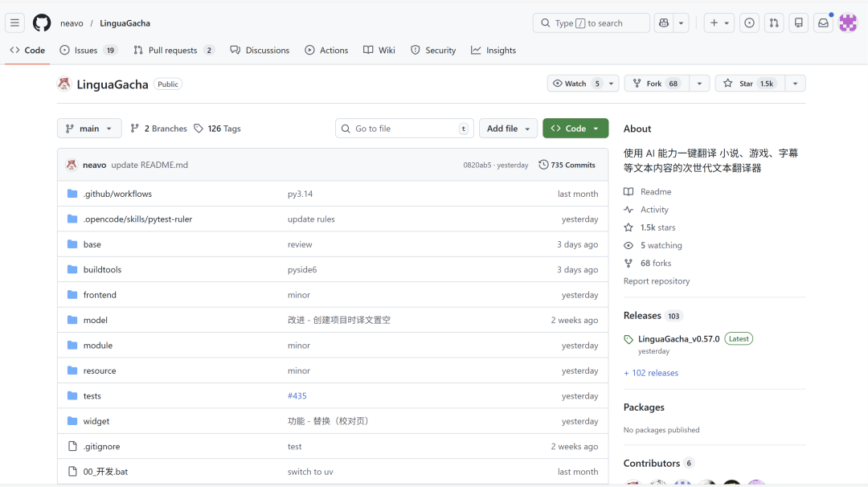This screenshot has height=487, width=868.
Task: Open the user avatar profile menu
Action: click(848, 23)
